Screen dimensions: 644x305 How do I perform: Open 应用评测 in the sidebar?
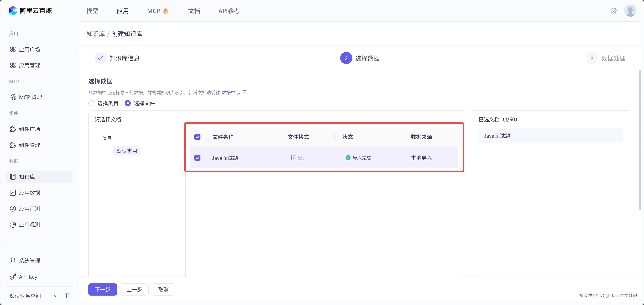click(29, 209)
